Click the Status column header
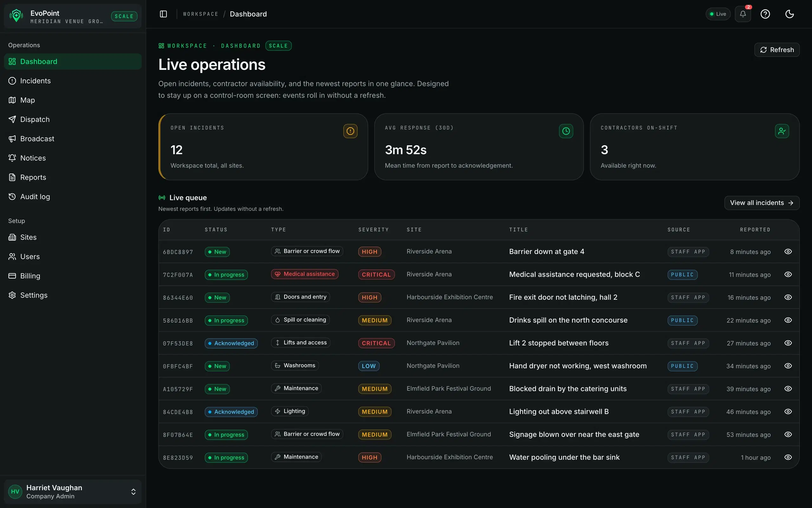The image size is (812, 508). click(216, 230)
